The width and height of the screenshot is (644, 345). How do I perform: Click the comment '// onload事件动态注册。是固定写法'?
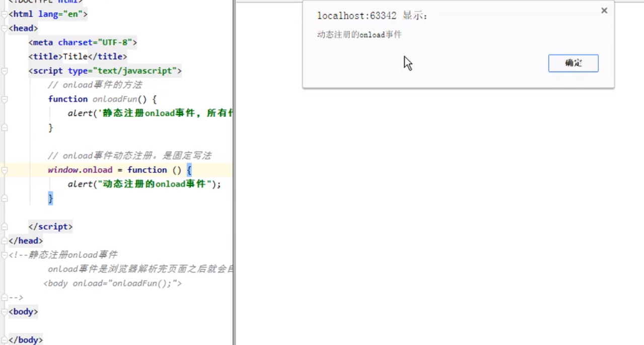(x=129, y=156)
